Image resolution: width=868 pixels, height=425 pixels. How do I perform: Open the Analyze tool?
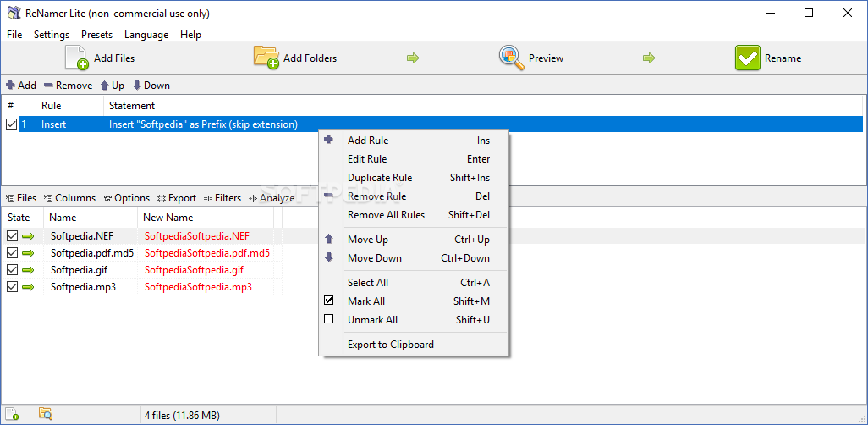point(272,198)
